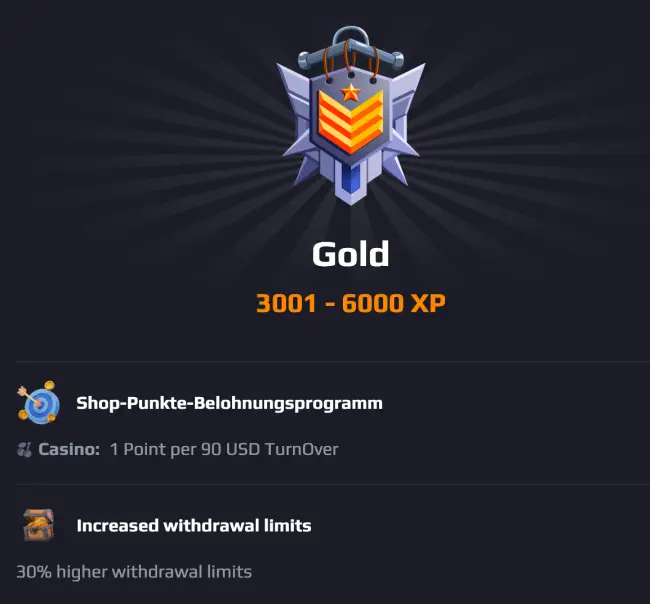Open Increased withdrawal limits heading
Screen dimensions: 650x604
click(x=194, y=526)
